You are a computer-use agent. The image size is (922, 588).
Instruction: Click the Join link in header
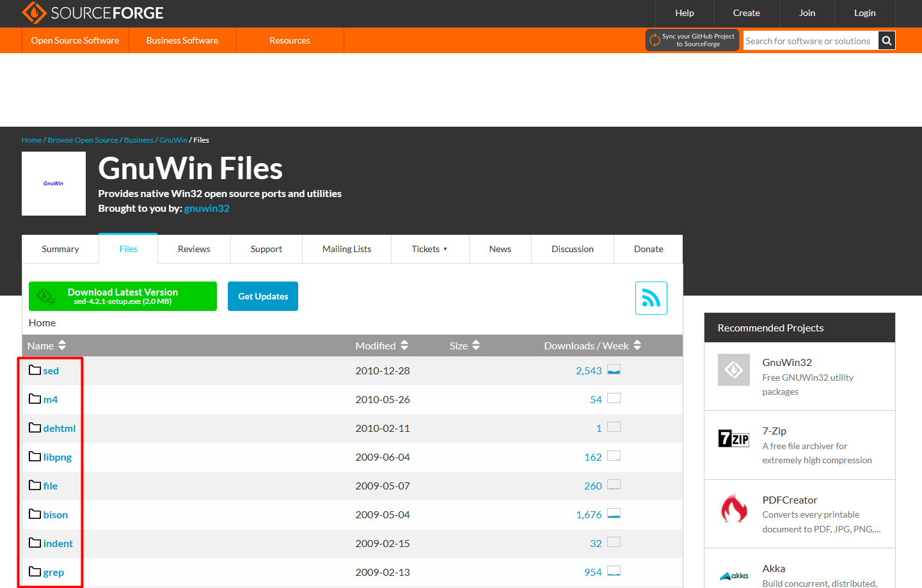[807, 13]
